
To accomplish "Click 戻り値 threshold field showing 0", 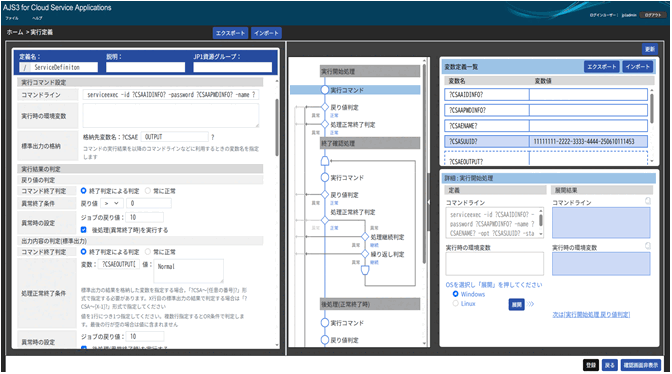I will click(x=149, y=203).
